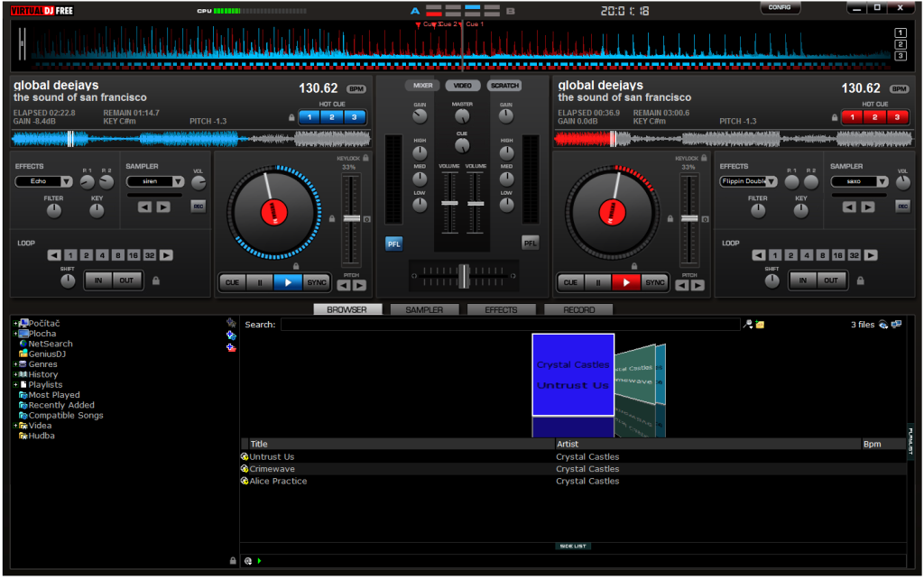Switch to the SAMPLER tab
This screenshot has height=579, width=924.
point(424,310)
